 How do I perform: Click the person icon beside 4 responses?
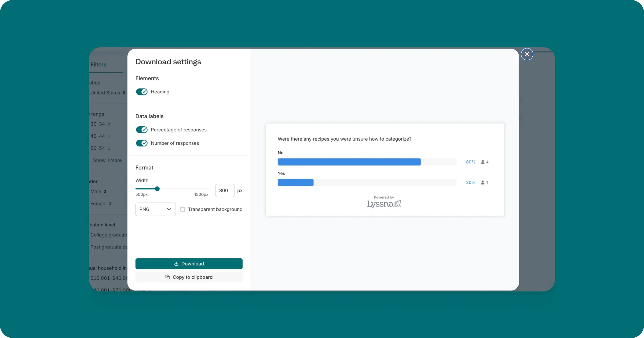click(482, 162)
